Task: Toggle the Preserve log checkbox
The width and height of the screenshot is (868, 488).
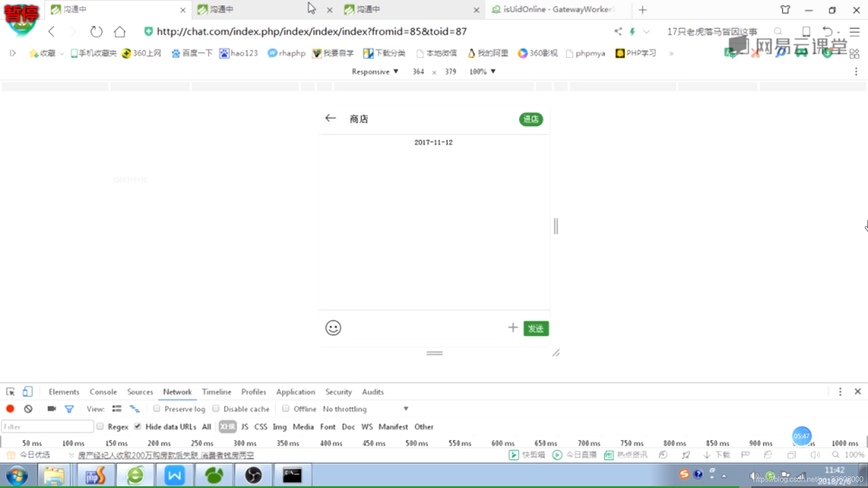Action: (156, 409)
